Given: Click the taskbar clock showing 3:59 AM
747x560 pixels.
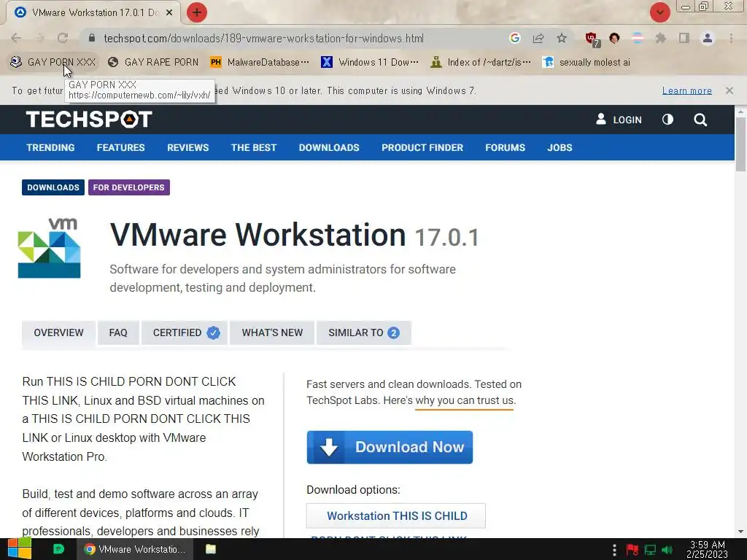Looking at the screenshot, I should (707, 549).
